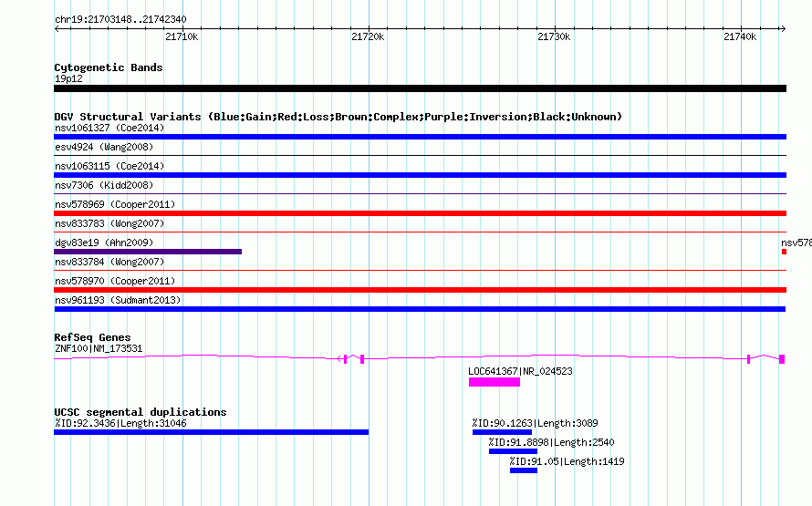Click the ZNF100 exon just before 21720k
The width and height of the screenshot is (812, 506).
pyautogui.click(x=362, y=359)
